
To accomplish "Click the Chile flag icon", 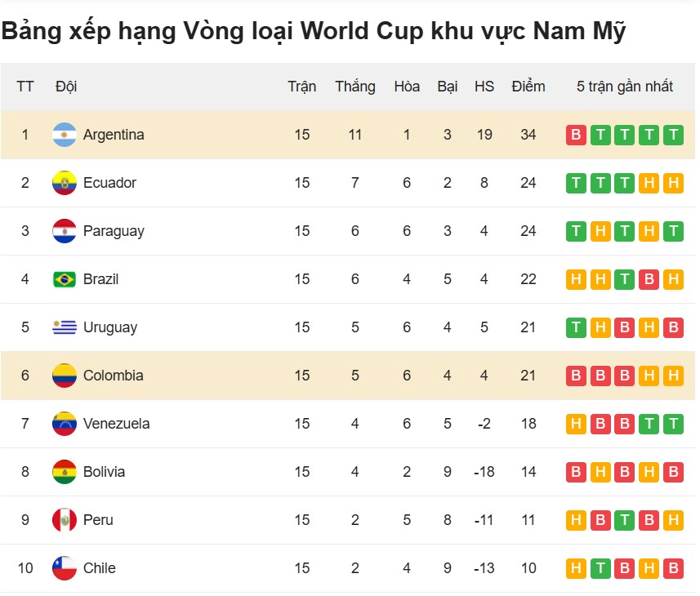I will tap(65, 568).
